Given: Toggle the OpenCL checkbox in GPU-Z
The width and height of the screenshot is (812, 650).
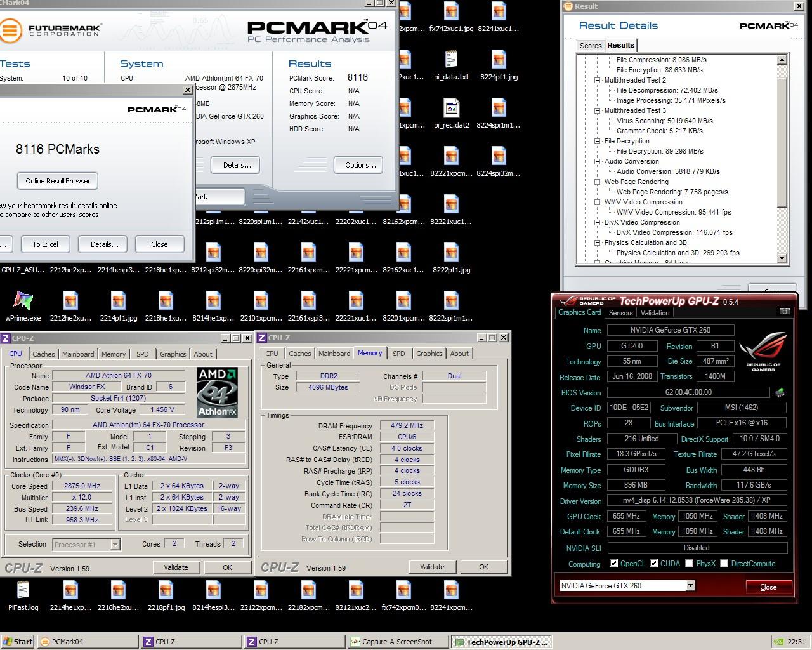Looking at the screenshot, I should 613,564.
